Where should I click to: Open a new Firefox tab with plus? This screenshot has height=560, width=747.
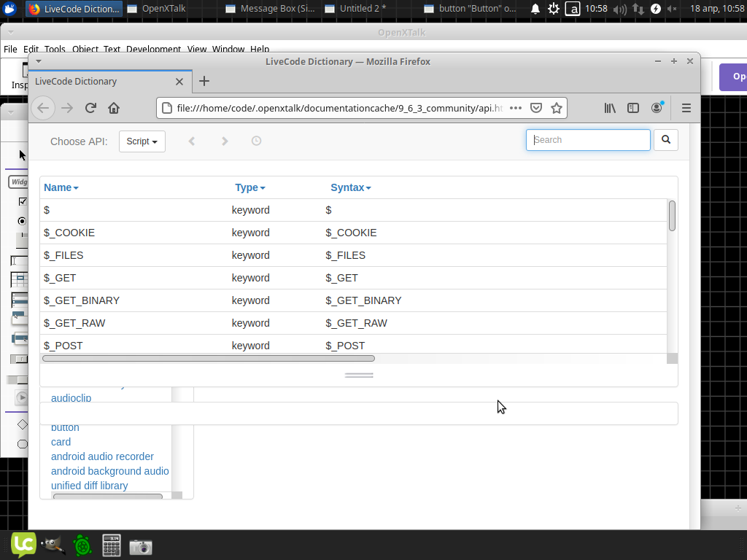pyautogui.click(x=204, y=81)
